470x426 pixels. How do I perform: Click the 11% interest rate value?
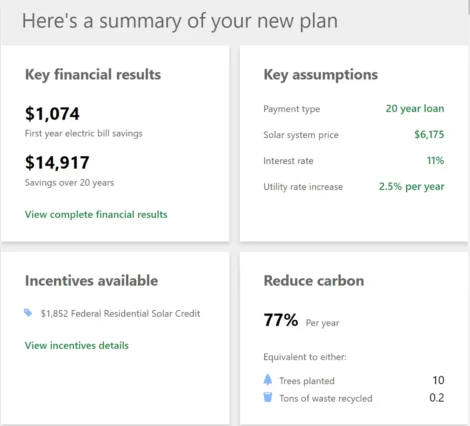point(435,160)
